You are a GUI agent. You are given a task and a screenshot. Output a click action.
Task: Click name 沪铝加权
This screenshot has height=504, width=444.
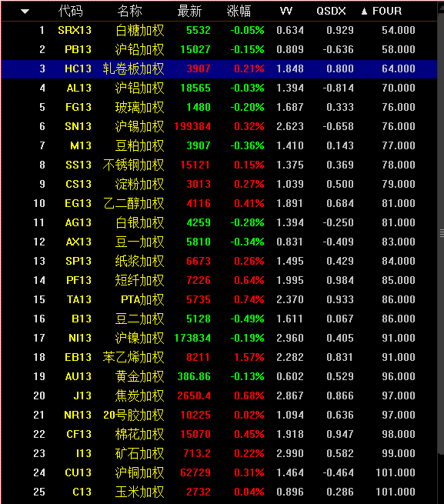(139, 88)
